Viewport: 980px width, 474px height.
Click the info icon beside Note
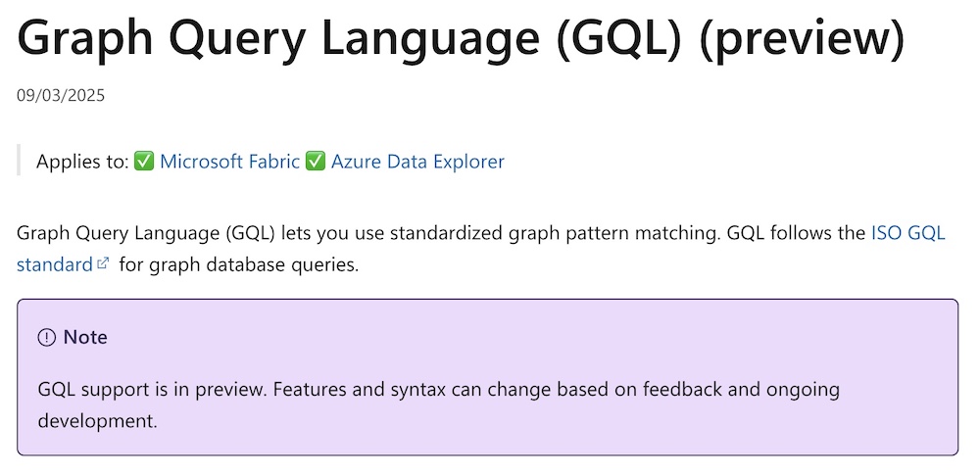pyautogui.click(x=47, y=338)
